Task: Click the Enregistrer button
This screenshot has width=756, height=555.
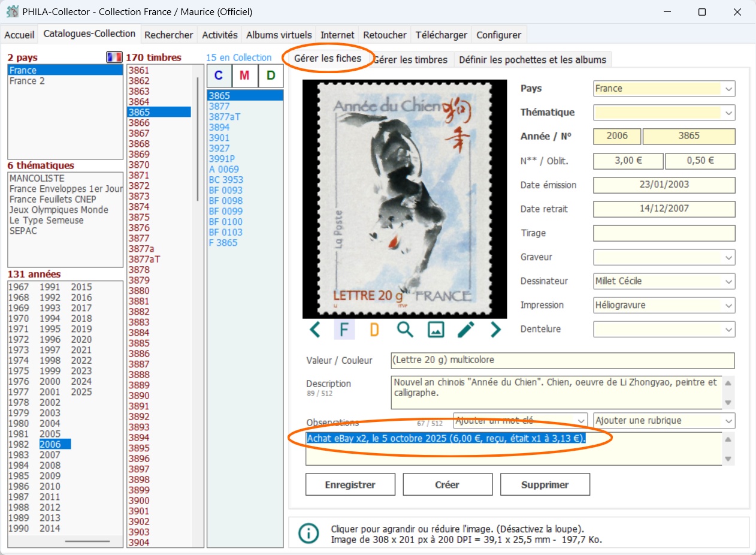Action: click(350, 484)
